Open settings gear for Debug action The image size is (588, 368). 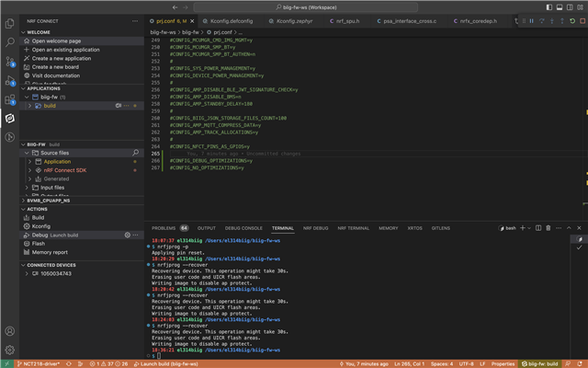[x=128, y=236]
